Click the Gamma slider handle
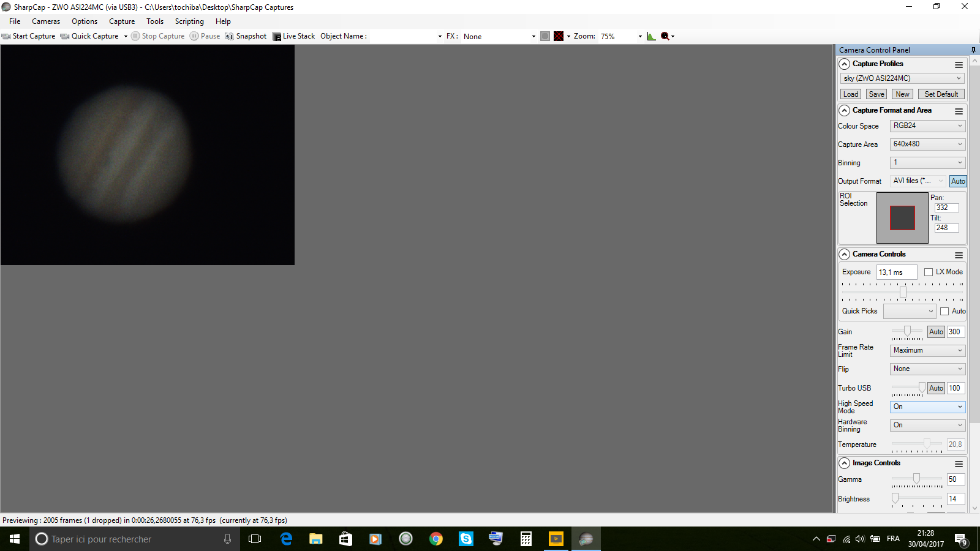This screenshot has height=551, width=980. pyautogui.click(x=916, y=478)
